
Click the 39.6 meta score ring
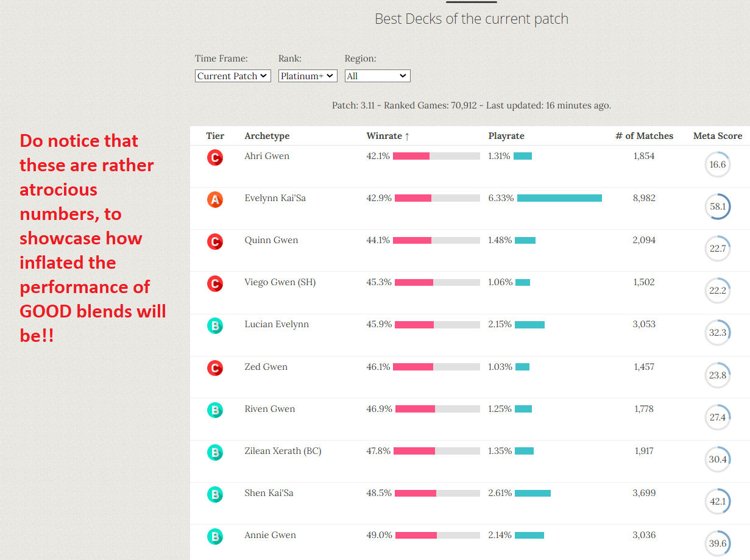pos(718,544)
